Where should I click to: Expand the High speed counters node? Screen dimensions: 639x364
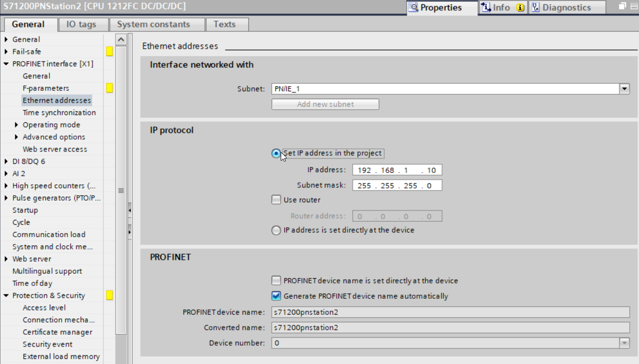point(7,186)
